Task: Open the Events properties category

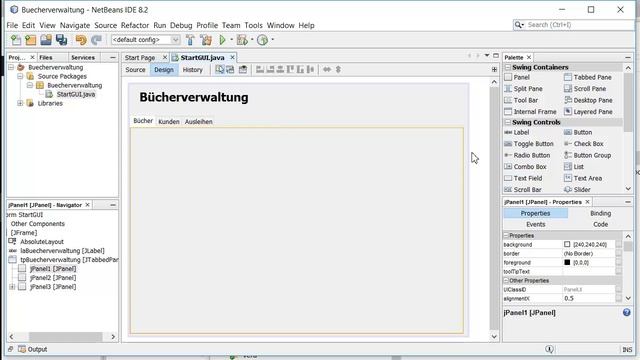Action: coord(536,224)
